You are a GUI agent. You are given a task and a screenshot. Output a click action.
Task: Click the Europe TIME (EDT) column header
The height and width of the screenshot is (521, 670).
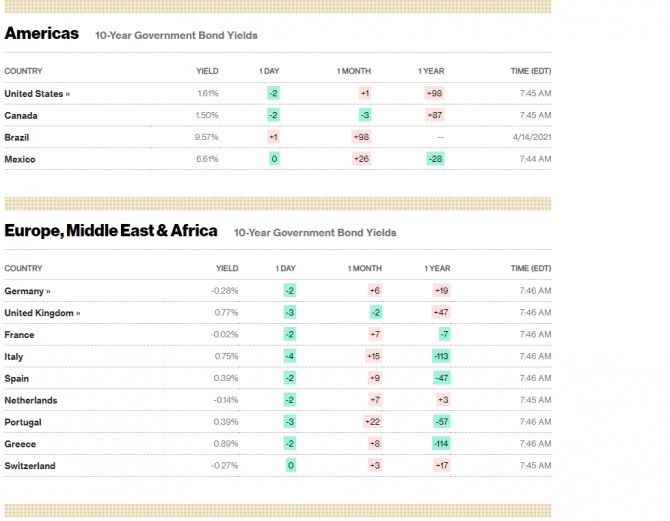pos(530,268)
